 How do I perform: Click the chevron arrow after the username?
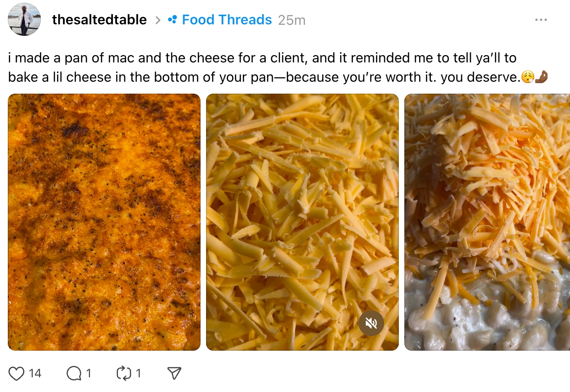[158, 20]
